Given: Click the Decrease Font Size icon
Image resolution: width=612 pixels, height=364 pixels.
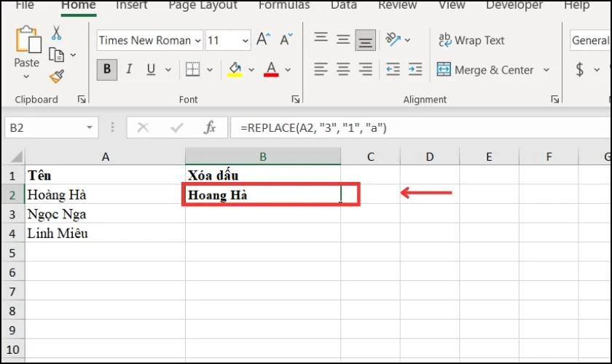Looking at the screenshot, I should (286, 39).
